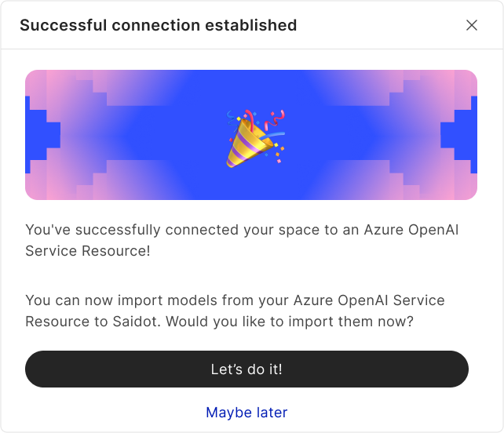
Task: Click the "You can now import models" paragraph
Action: point(234,311)
